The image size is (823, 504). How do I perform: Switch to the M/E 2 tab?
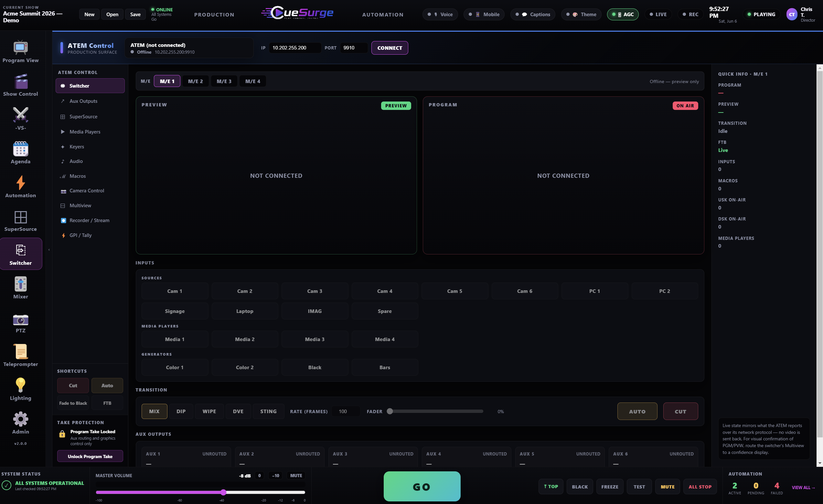[195, 81]
